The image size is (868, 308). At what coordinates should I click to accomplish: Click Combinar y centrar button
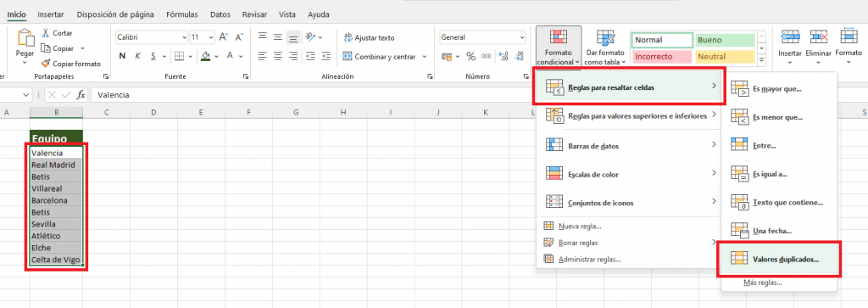tap(380, 57)
